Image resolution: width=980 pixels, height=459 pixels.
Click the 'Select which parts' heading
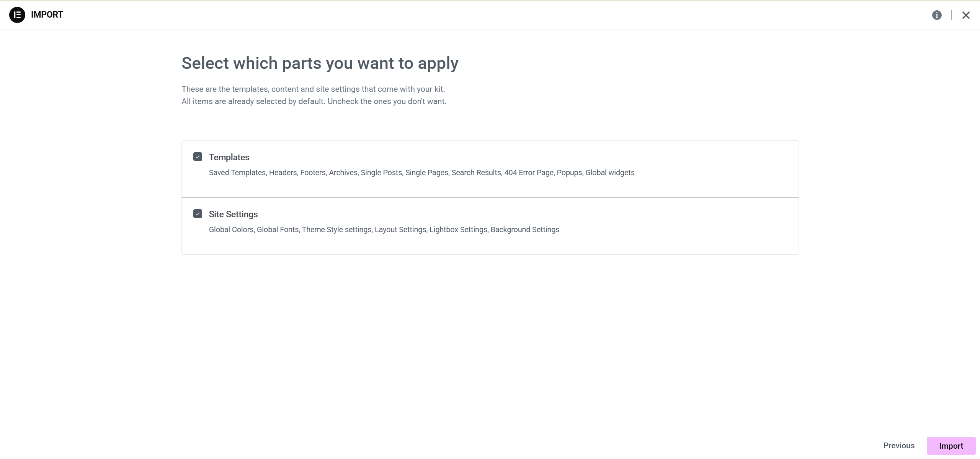[x=320, y=63]
